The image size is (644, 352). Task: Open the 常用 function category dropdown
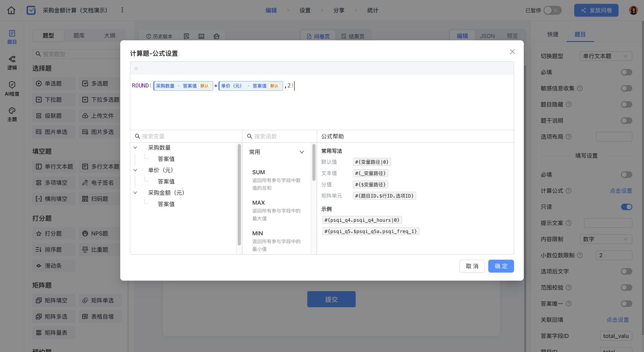[277, 152]
